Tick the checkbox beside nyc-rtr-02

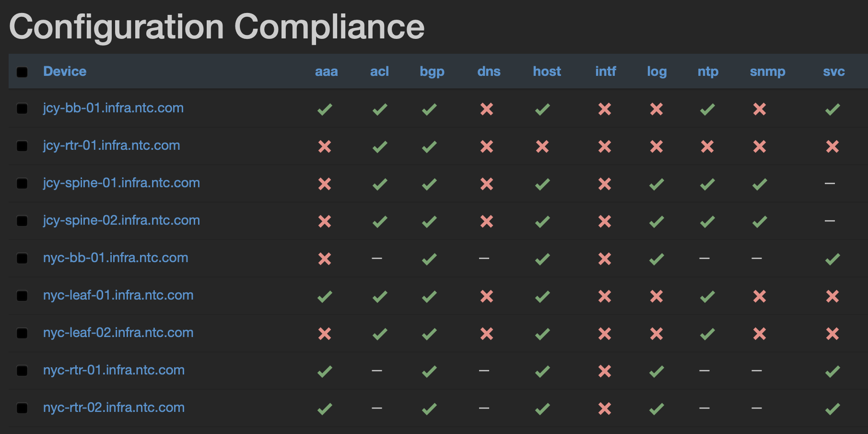tap(22, 408)
